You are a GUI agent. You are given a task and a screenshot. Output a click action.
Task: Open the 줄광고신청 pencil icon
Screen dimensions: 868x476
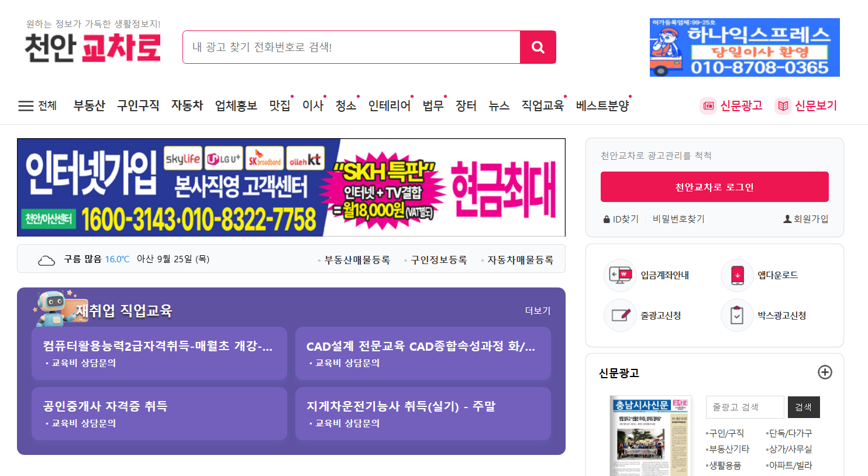pos(620,316)
